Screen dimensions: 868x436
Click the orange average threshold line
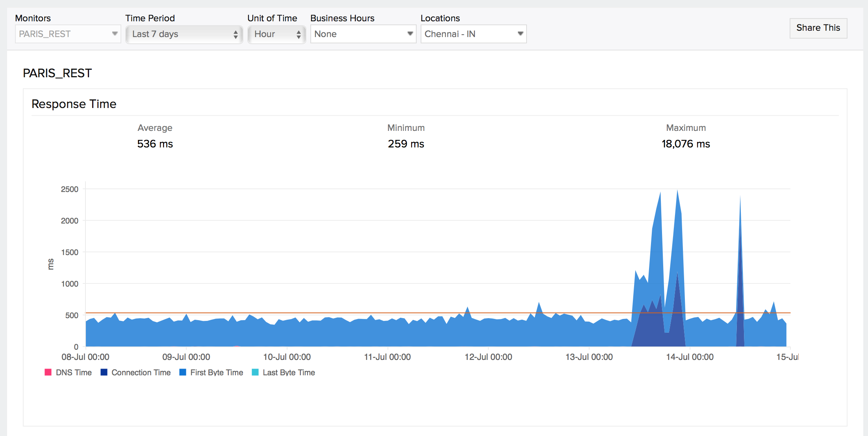(394, 313)
